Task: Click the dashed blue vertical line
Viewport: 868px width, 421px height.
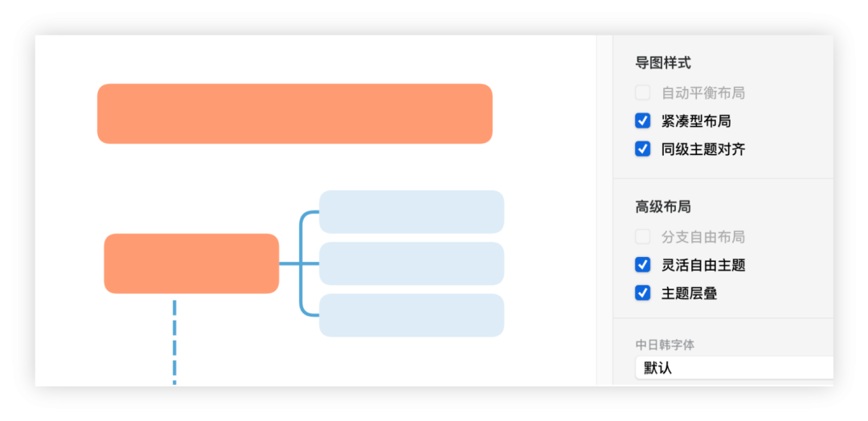Action: click(x=174, y=342)
